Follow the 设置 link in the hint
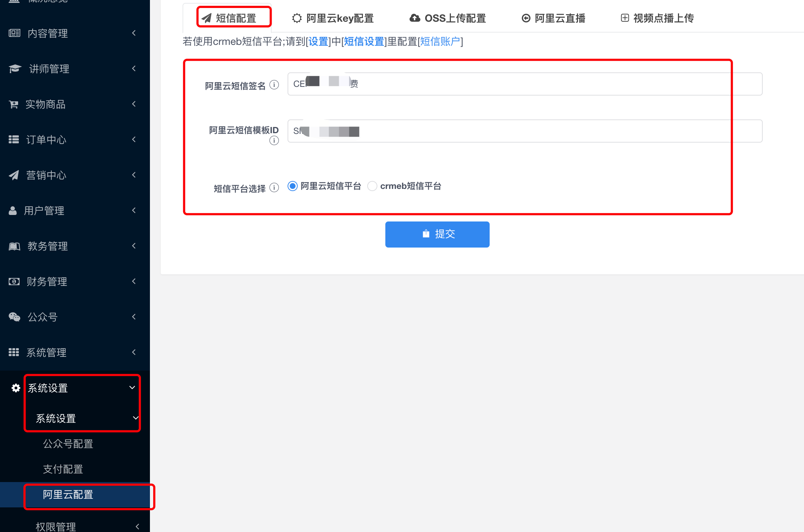Image resolution: width=804 pixels, height=532 pixels. (318, 42)
